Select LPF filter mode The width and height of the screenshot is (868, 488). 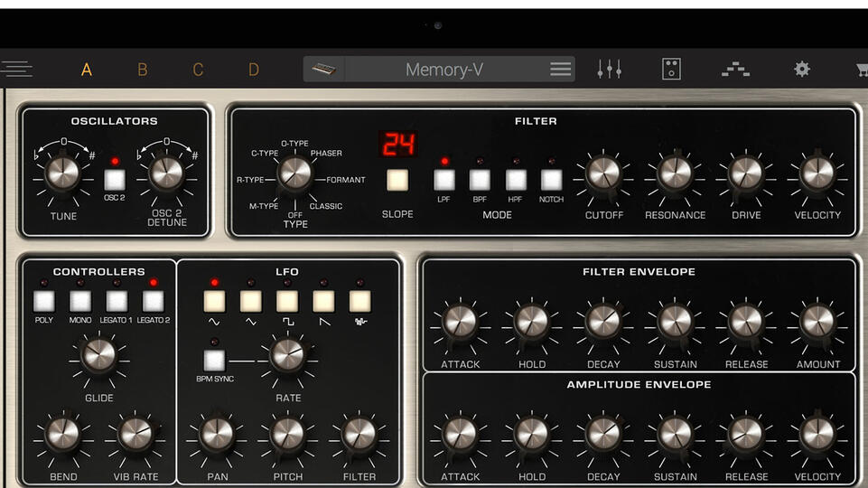(x=444, y=180)
